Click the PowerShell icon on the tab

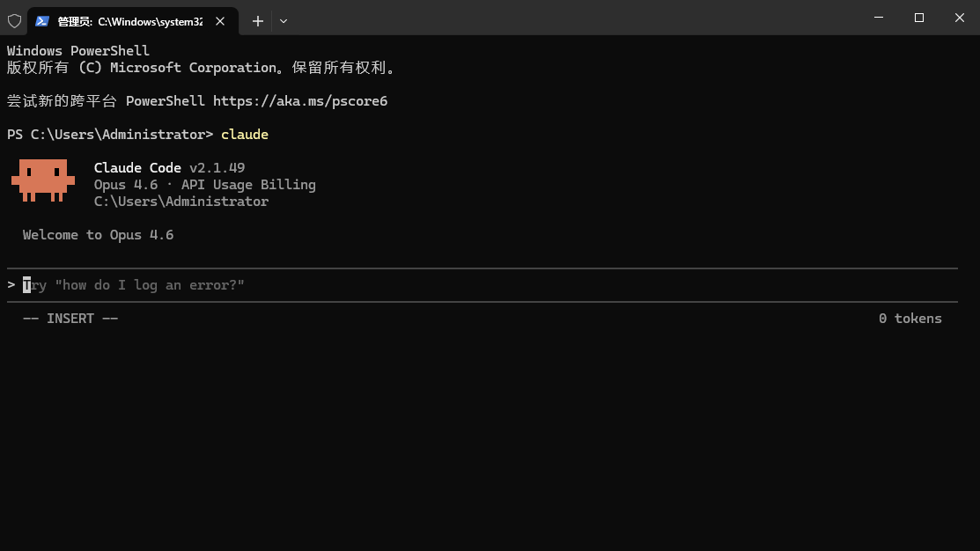coord(42,21)
